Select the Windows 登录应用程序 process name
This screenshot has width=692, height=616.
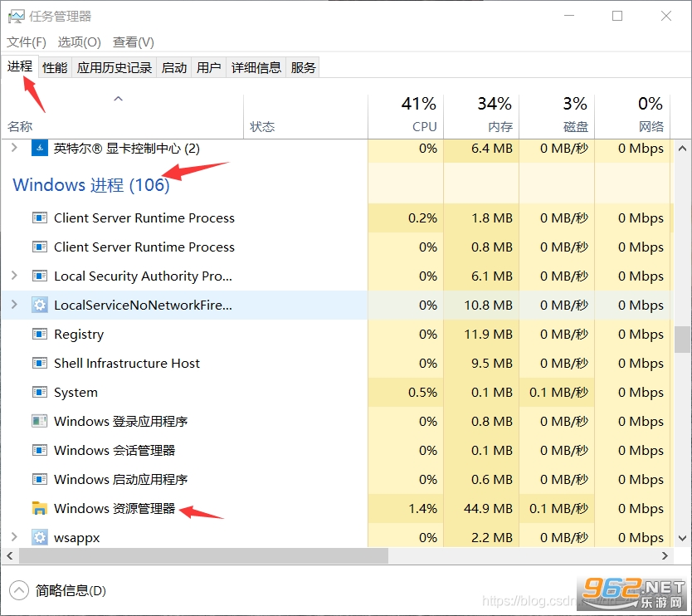[120, 421]
